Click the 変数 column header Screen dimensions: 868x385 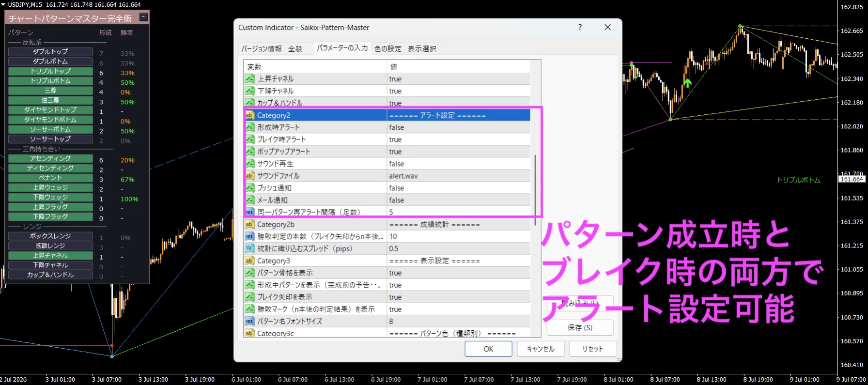pos(315,66)
